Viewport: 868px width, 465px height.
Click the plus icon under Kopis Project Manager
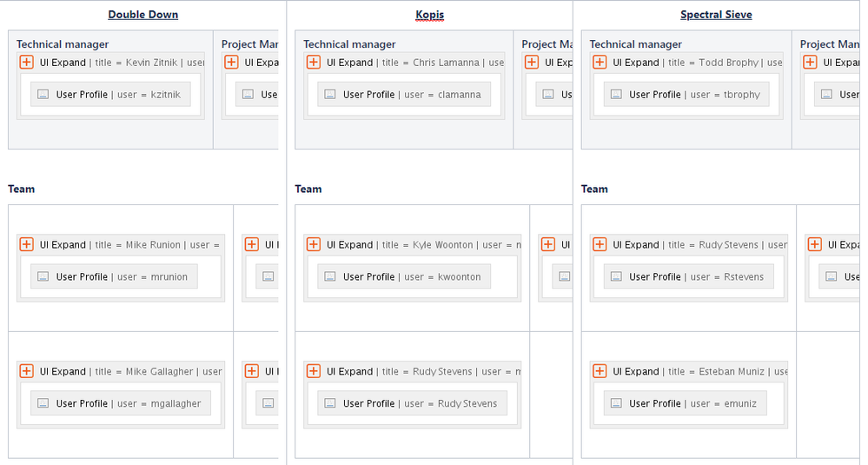532,62
